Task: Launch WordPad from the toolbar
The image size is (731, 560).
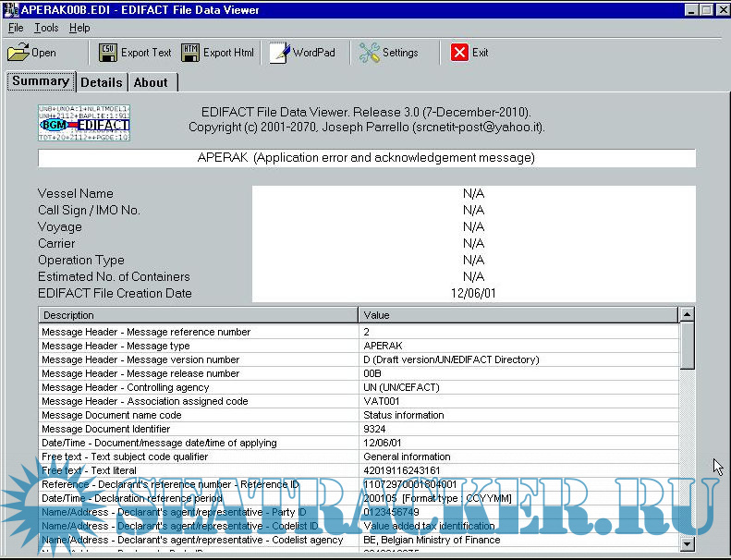Action: (279, 53)
